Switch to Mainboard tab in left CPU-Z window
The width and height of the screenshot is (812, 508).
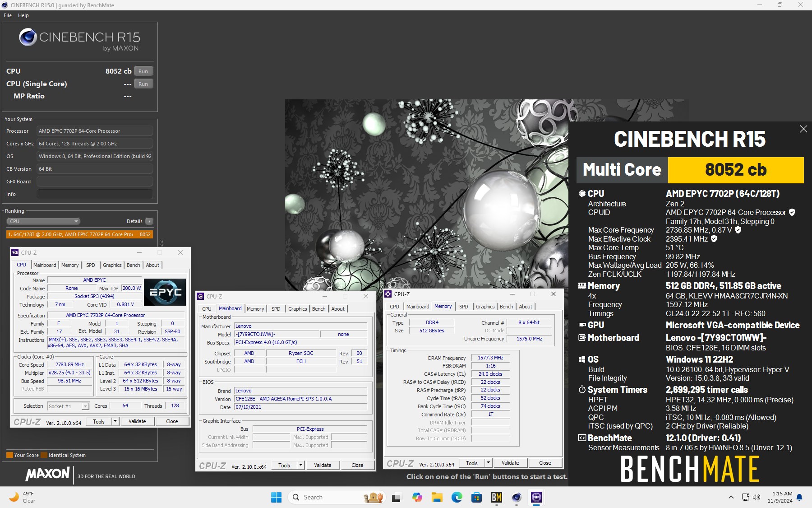[45, 265]
